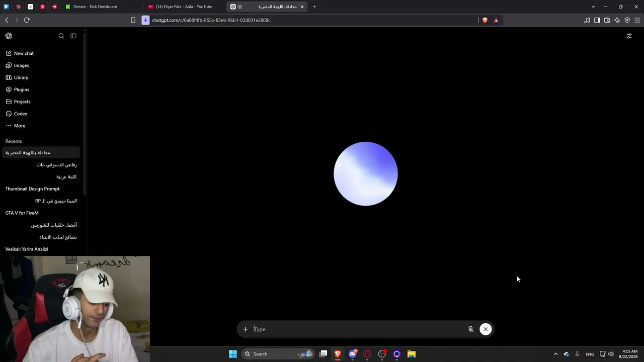
Task: Open search chats magnifier icon
Action: coord(61,36)
